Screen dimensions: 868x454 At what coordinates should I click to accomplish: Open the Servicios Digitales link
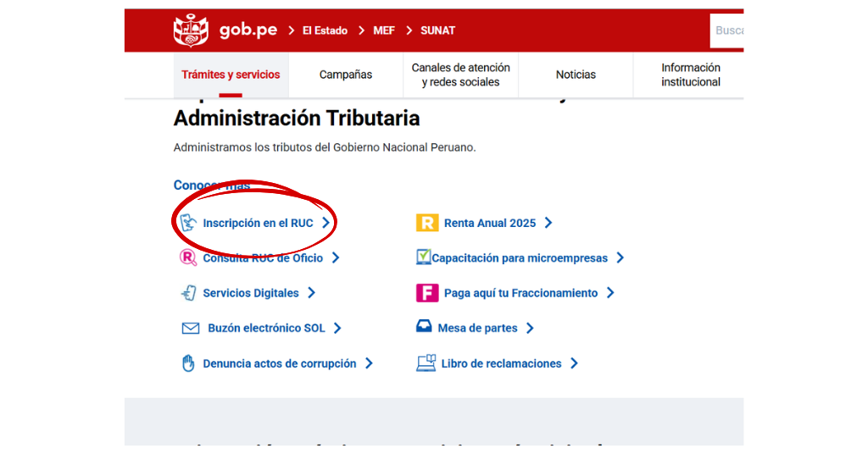(251, 292)
